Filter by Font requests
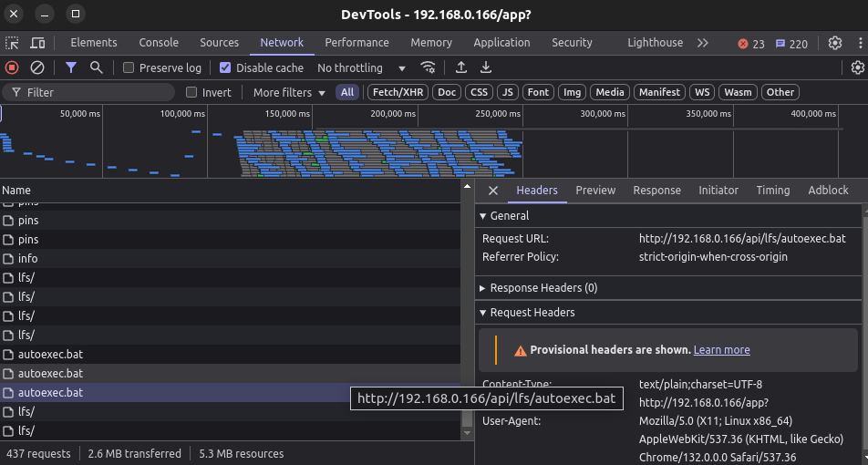The height and width of the screenshot is (465, 868). (x=538, y=92)
